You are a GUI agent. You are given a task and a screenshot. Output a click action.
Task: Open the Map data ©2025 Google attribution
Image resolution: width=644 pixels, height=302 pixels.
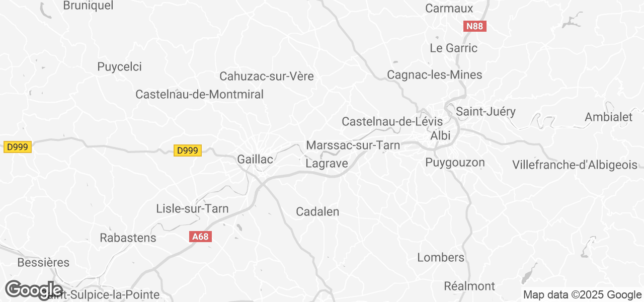pos(582,295)
